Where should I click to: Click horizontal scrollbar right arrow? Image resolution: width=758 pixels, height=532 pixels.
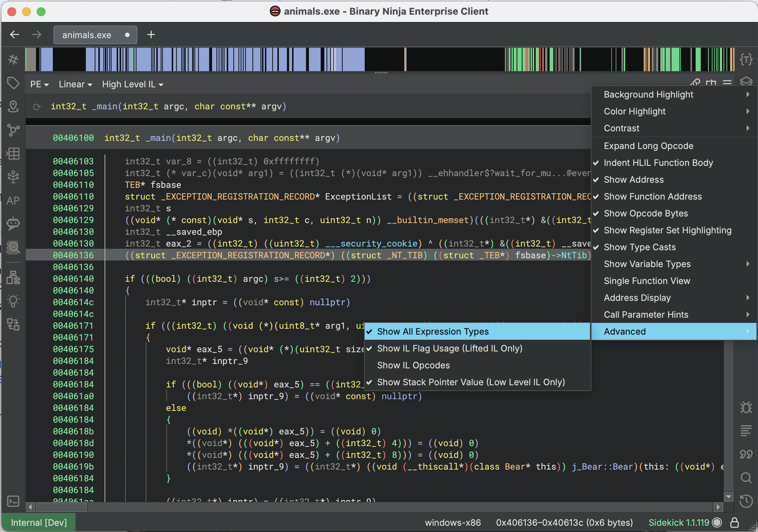[x=718, y=507]
